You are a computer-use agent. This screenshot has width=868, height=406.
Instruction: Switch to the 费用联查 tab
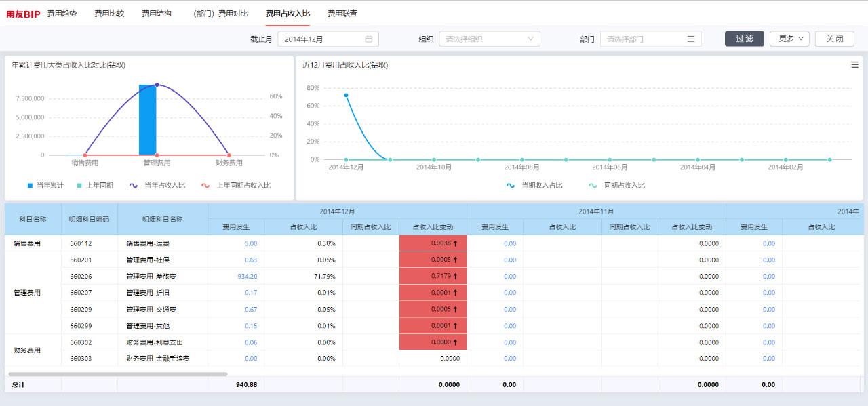(x=342, y=14)
